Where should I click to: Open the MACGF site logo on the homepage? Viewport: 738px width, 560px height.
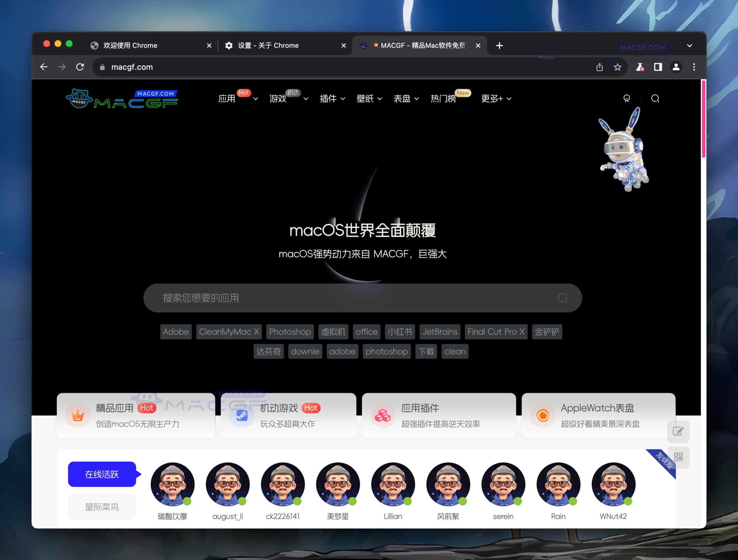[122, 98]
